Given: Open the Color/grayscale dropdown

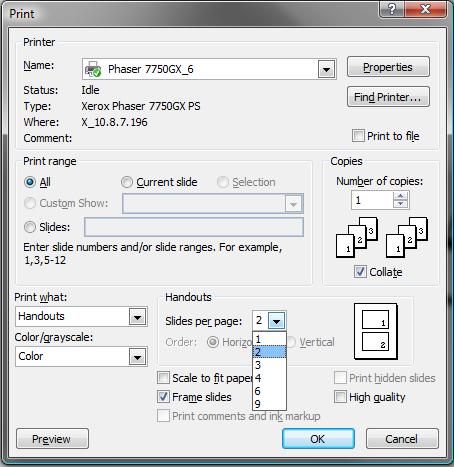Looking at the screenshot, I should tap(137, 357).
